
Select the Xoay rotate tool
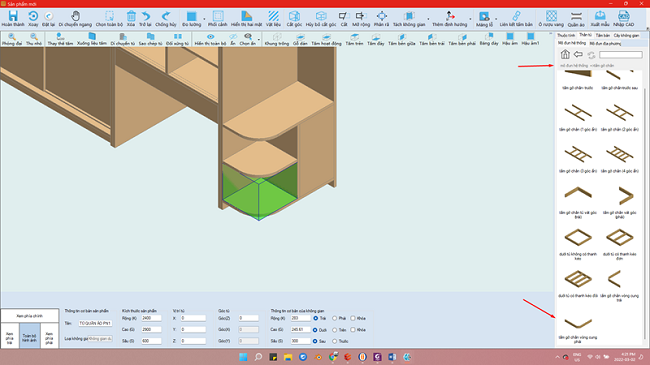[33, 19]
